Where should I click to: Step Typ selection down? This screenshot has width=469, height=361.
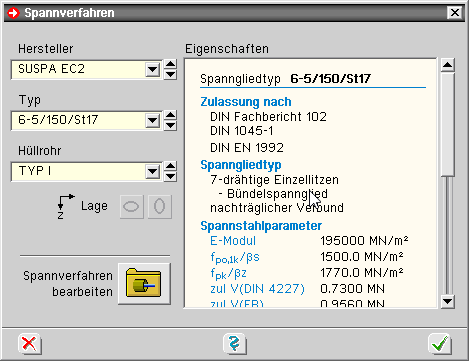170,125
